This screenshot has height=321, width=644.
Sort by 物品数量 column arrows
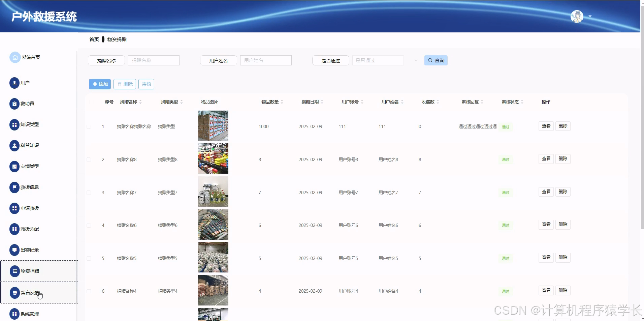coord(282,102)
